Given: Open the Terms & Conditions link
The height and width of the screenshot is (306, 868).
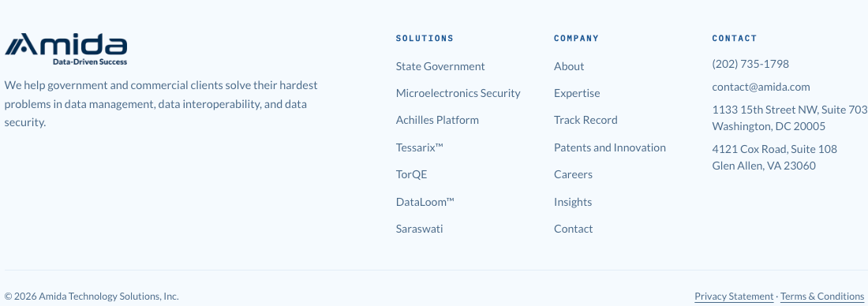Looking at the screenshot, I should coord(822,297).
